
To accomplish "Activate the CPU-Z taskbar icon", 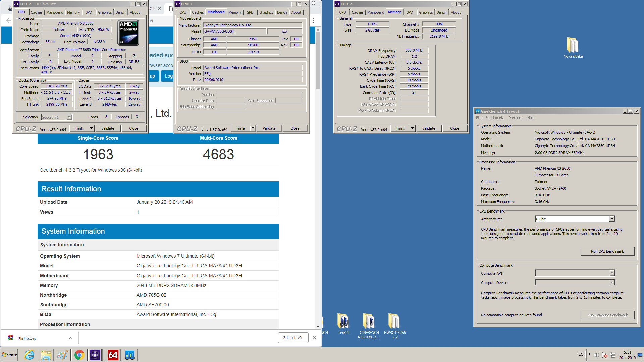I will click(x=95, y=355).
